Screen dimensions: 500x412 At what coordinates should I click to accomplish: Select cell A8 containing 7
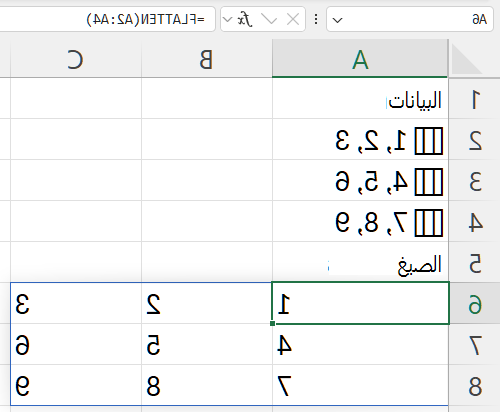point(360,385)
